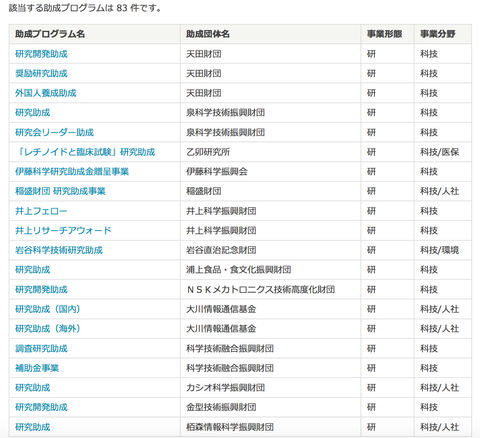Click 科技/人社 cell in 栢森情報科学振興財団 row
Viewport: 480px width, 438px height.
pyautogui.click(x=443, y=427)
